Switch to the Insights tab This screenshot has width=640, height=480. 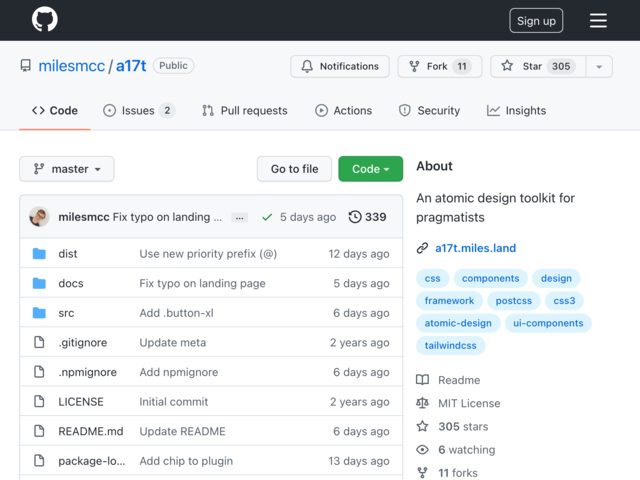516,111
